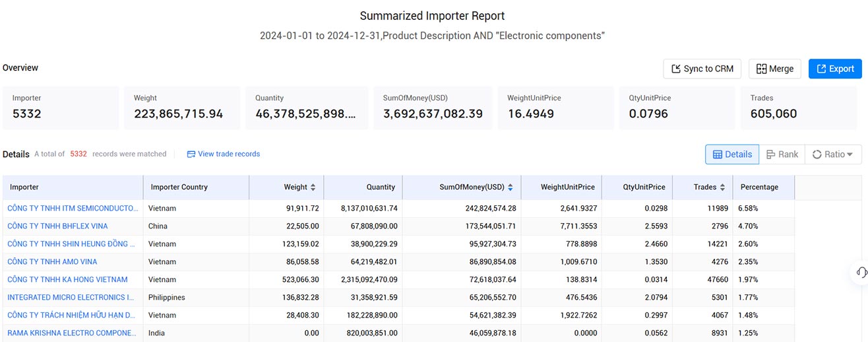The height and width of the screenshot is (342, 868).
Task: Click the 8,137,010,631.74 quantity cell
Action: [x=363, y=208]
